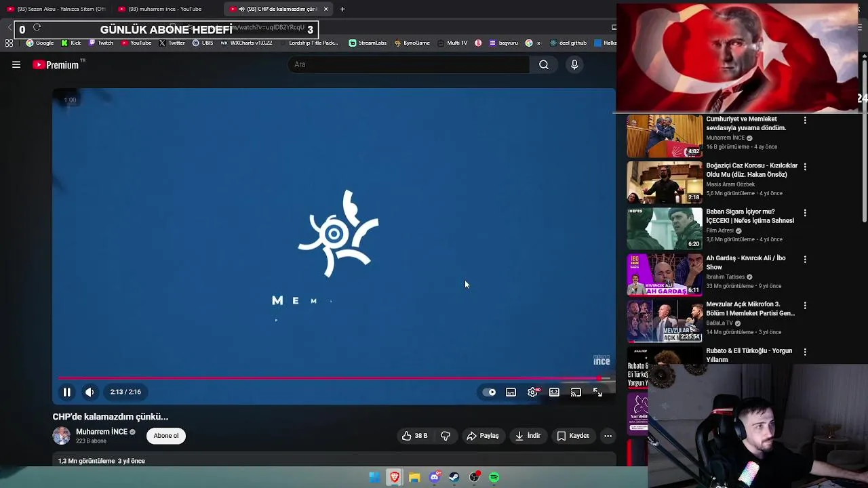Open options for 'Mevzular Açık Mikrofon' video
This screenshot has width=868, height=488.
click(805, 306)
